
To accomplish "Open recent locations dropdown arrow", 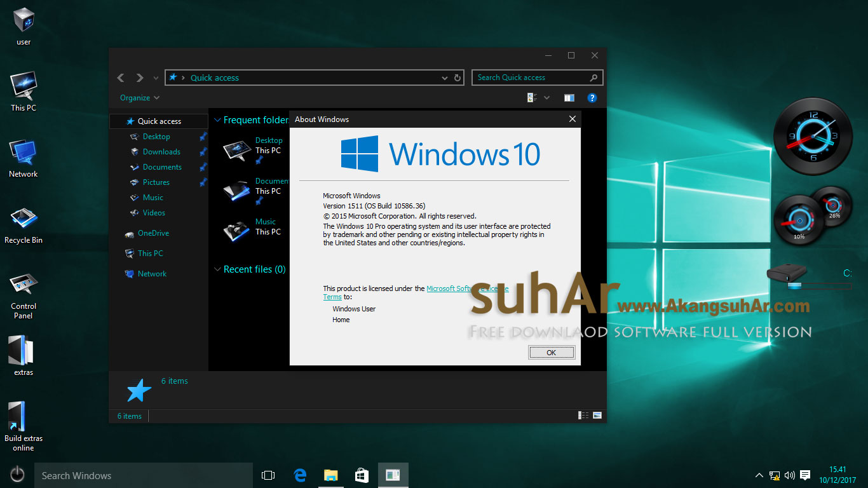I will pyautogui.click(x=156, y=78).
